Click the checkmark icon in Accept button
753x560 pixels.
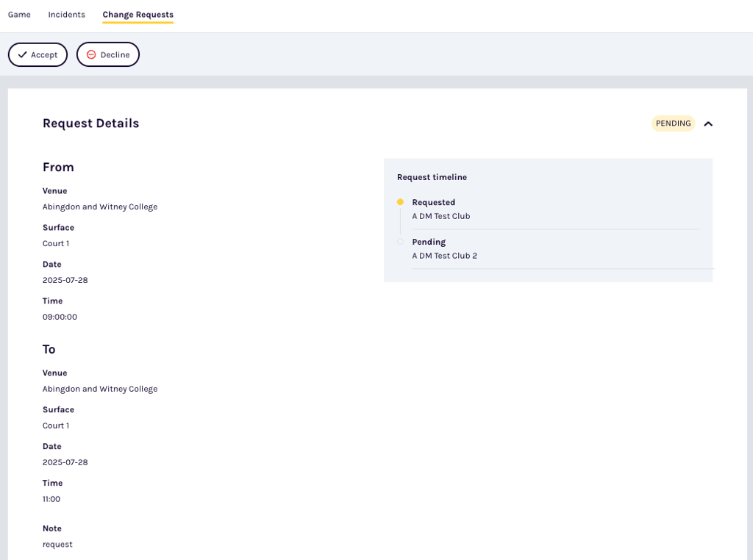point(22,55)
